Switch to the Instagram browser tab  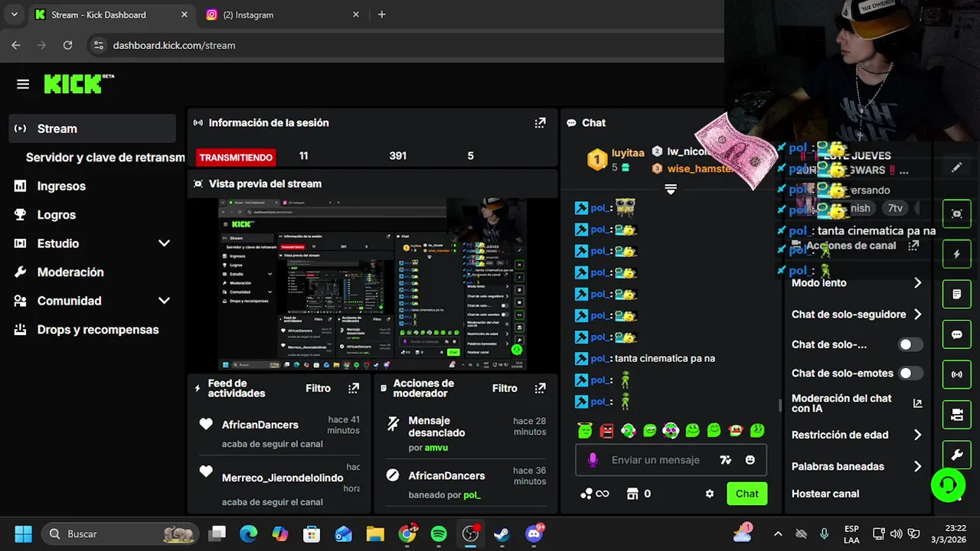(281, 15)
